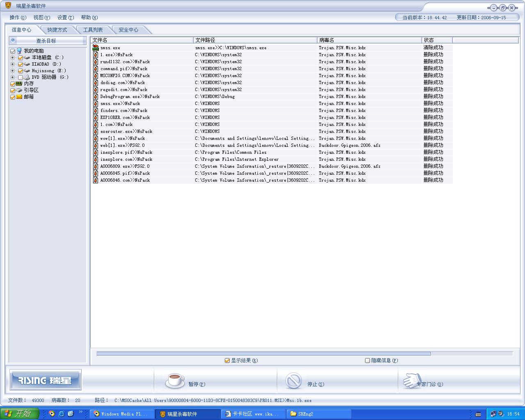Check the DVD 驱动器 (G:) checkbox
525x420 pixels.
tap(21, 78)
